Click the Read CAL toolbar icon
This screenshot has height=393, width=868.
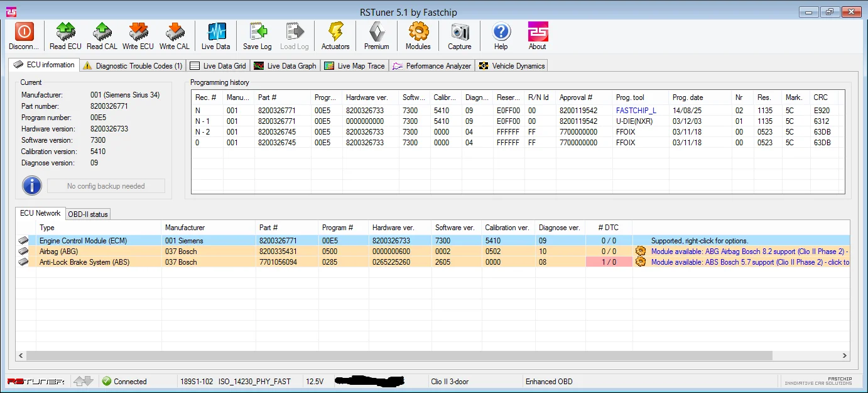pos(102,31)
